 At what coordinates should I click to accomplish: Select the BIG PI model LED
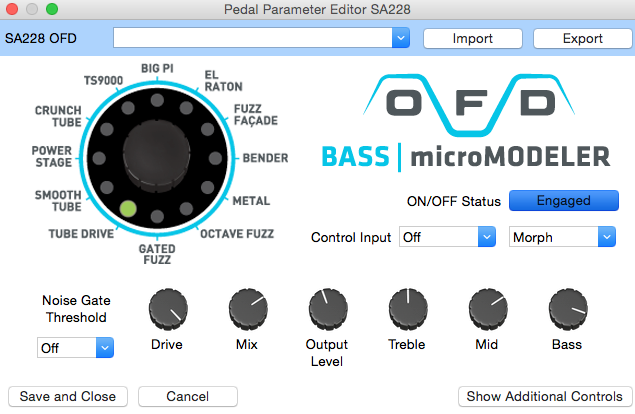[157, 100]
